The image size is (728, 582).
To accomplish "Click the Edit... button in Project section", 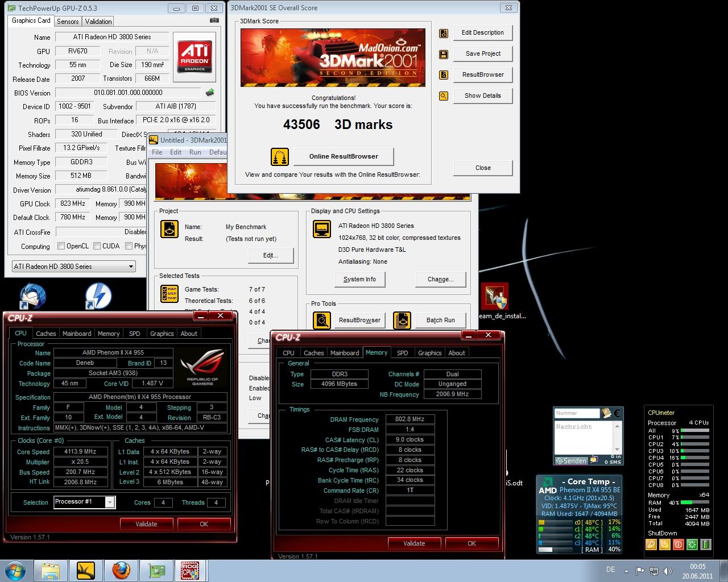I will point(271,255).
